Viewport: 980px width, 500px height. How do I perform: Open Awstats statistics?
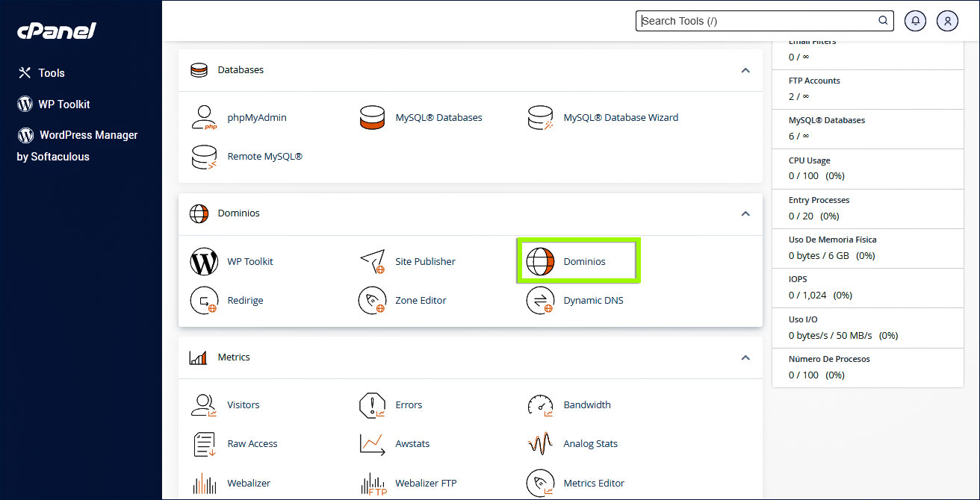coord(412,443)
